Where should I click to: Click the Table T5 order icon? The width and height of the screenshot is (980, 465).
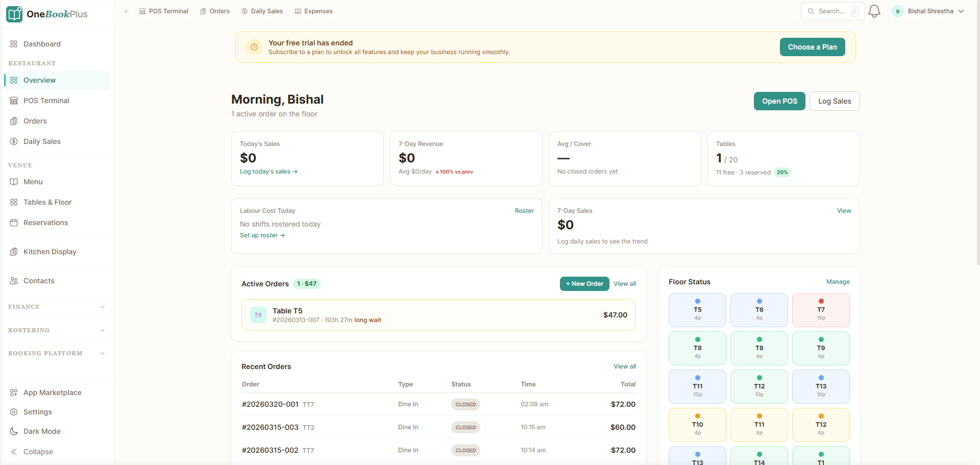point(258,315)
